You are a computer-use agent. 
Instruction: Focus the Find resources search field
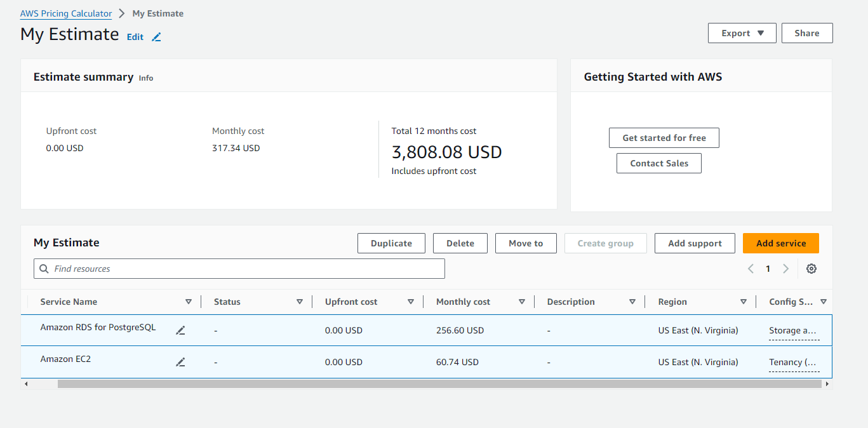coord(239,269)
